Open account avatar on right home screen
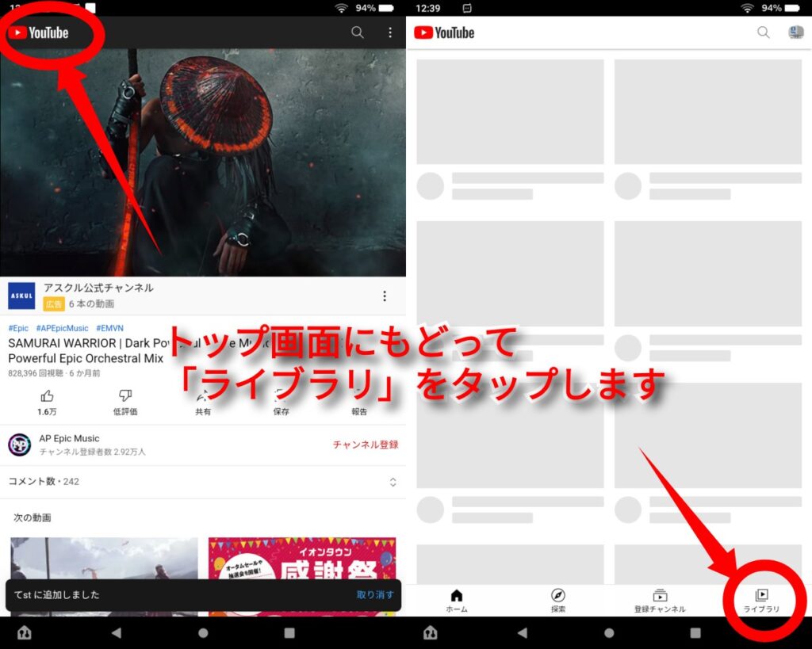The width and height of the screenshot is (812, 649). (x=795, y=32)
